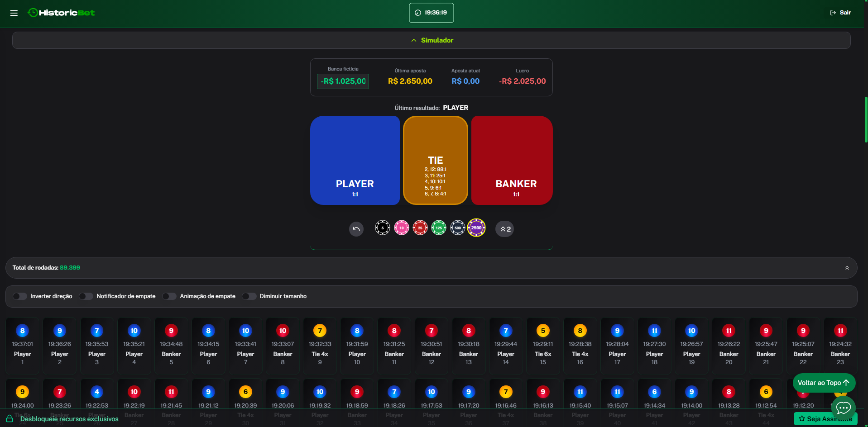Viewport: 868px width, 427px height.
Task: Bet on the red BANKER area
Action: click(x=512, y=160)
